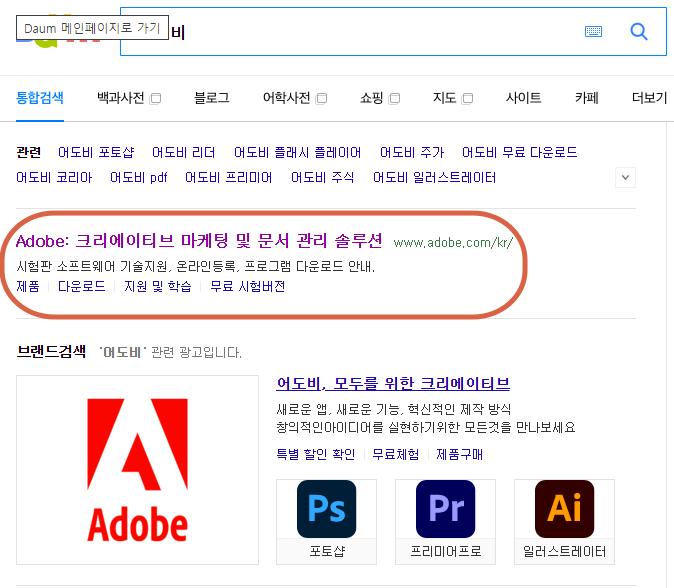Open related search 어도비 pdf
Image resolution: width=674 pixels, height=588 pixels.
click(139, 178)
